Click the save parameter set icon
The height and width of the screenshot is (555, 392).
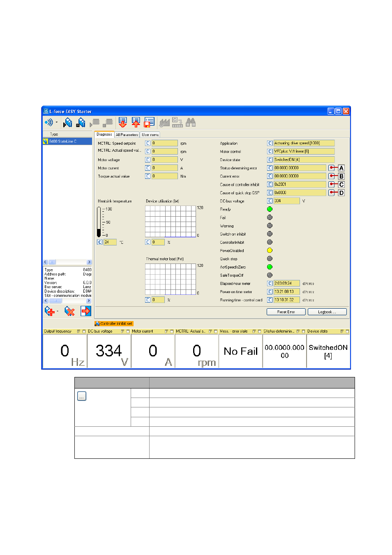[149, 122]
